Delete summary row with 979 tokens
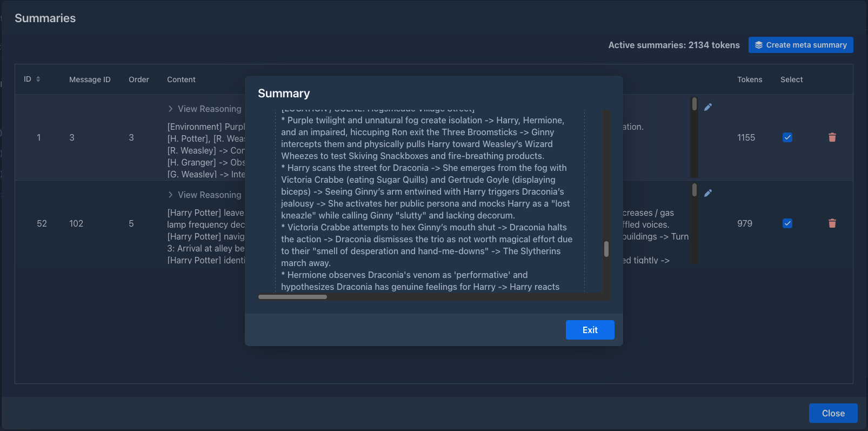This screenshot has width=868, height=431. (832, 223)
